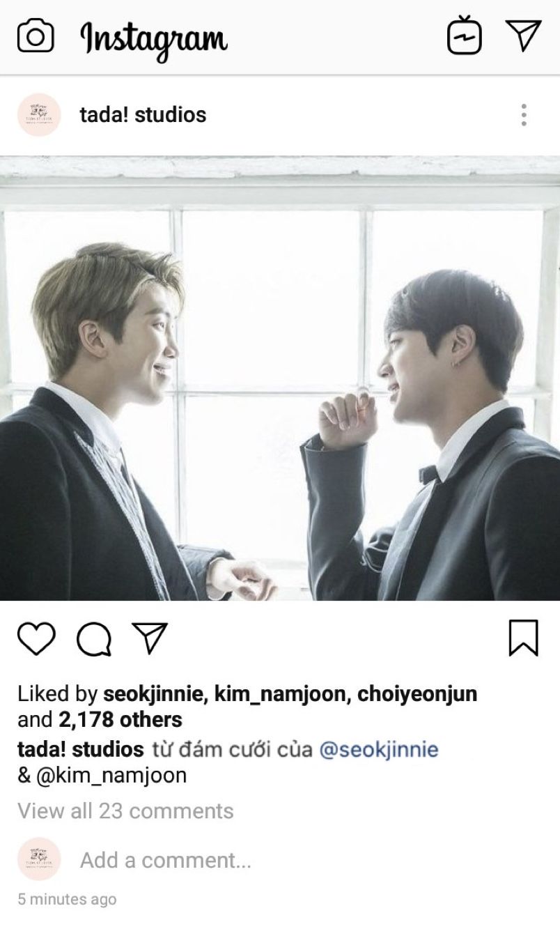
Task: Open the three-dot post options menu
Action: point(523,114)
